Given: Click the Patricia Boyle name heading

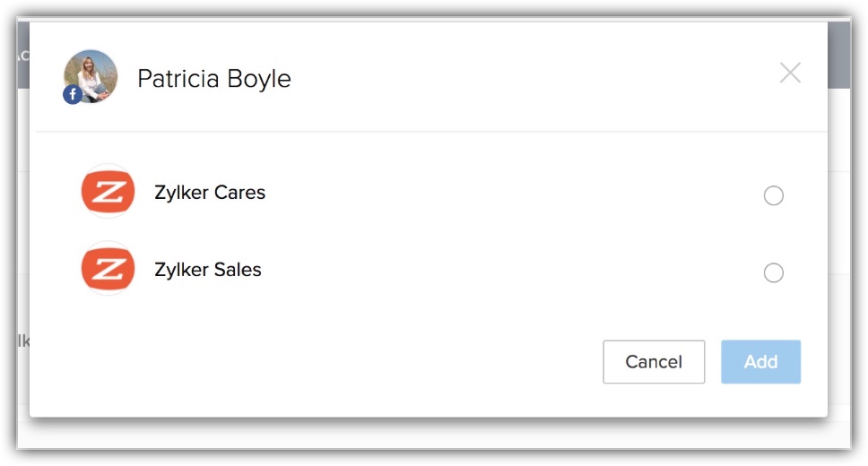Looking at the screenshot, I should pyautogui.click(x=214, y=79).
